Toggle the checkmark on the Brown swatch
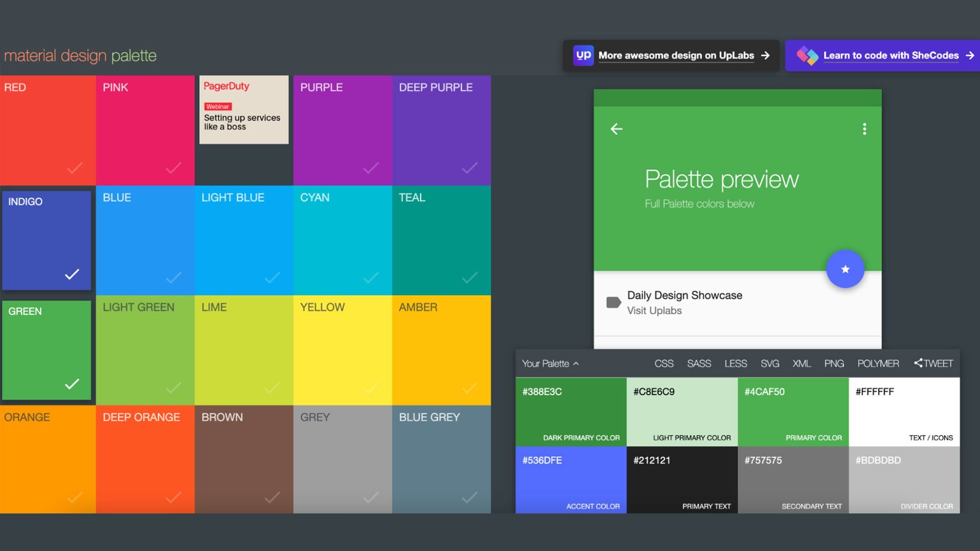This screenshot has width=980, height=551. point(272,497)
